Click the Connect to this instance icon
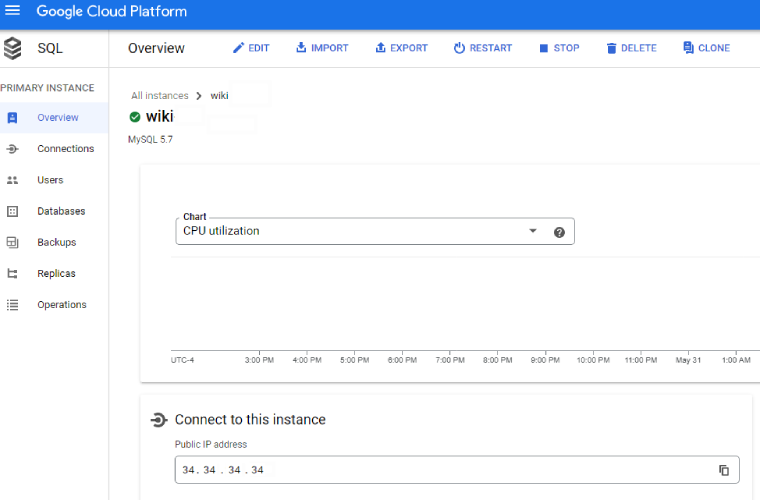This screenshot has width=760, height=500. click(x=159, y=420)
